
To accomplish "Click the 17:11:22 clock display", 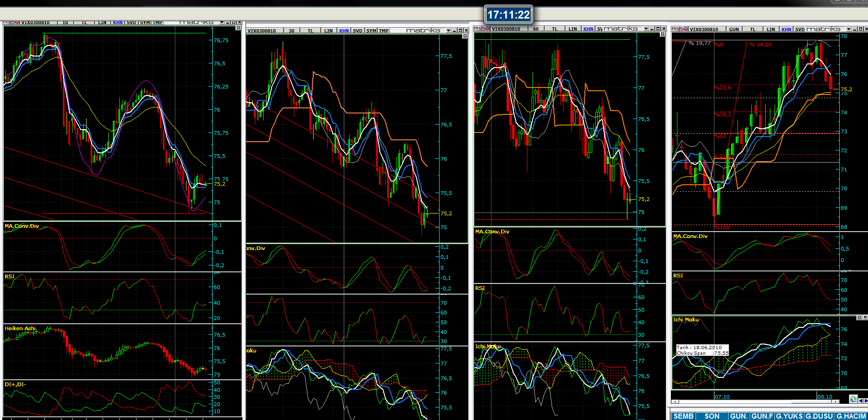I will coord(508,15).
